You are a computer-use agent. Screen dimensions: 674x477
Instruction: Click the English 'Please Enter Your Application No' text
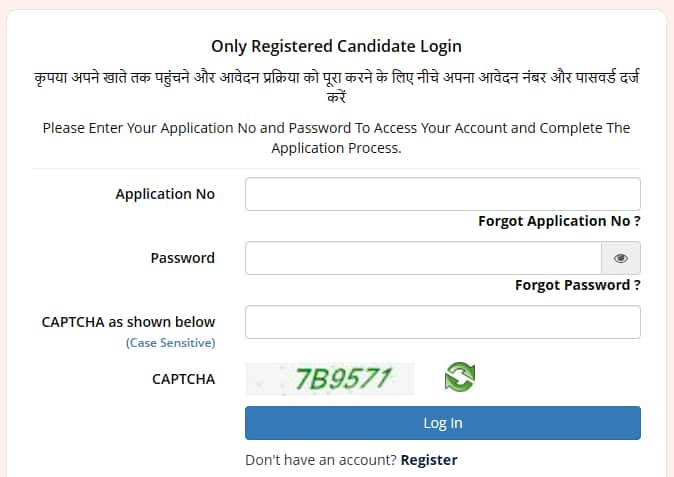pos(336,138)
